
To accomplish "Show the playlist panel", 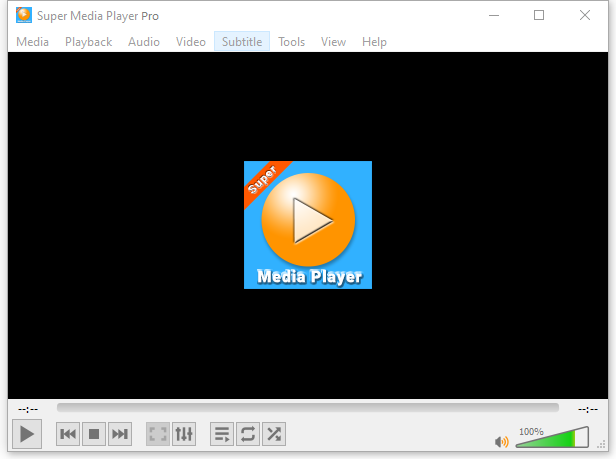I will tap(222, 434).
